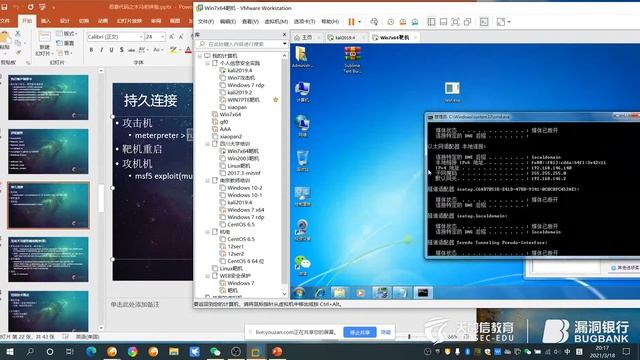Open VMware 文件(F) menu

[x=206, y=22]
